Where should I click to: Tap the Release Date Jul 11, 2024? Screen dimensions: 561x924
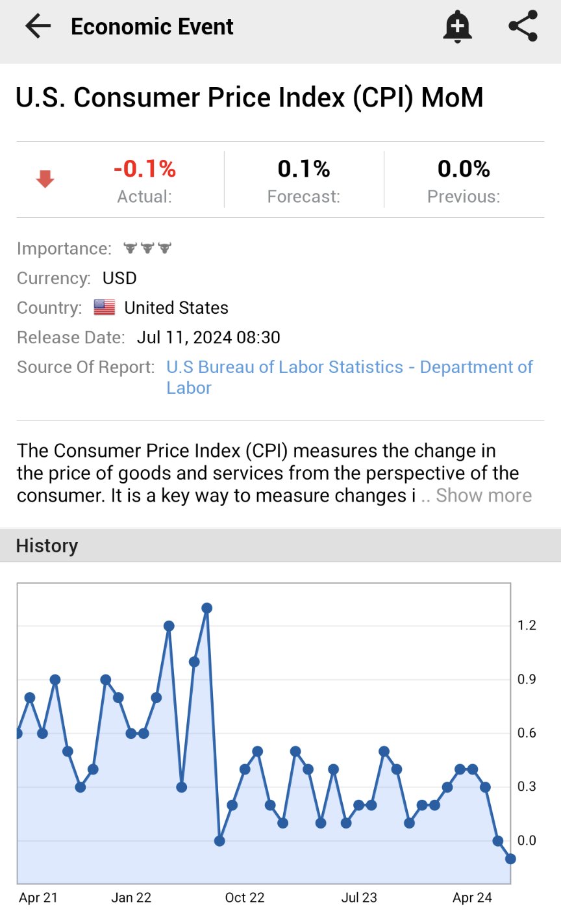pos(208,338)
